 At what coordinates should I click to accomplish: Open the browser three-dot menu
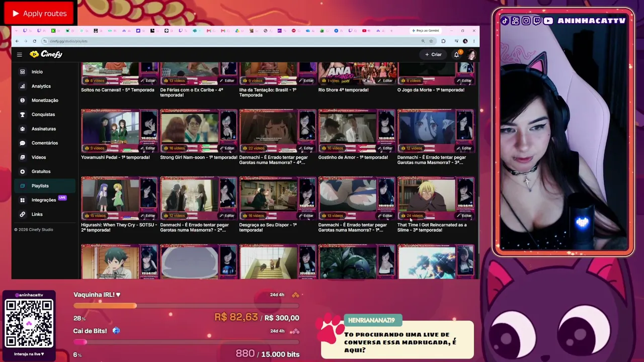click(473, 41)
